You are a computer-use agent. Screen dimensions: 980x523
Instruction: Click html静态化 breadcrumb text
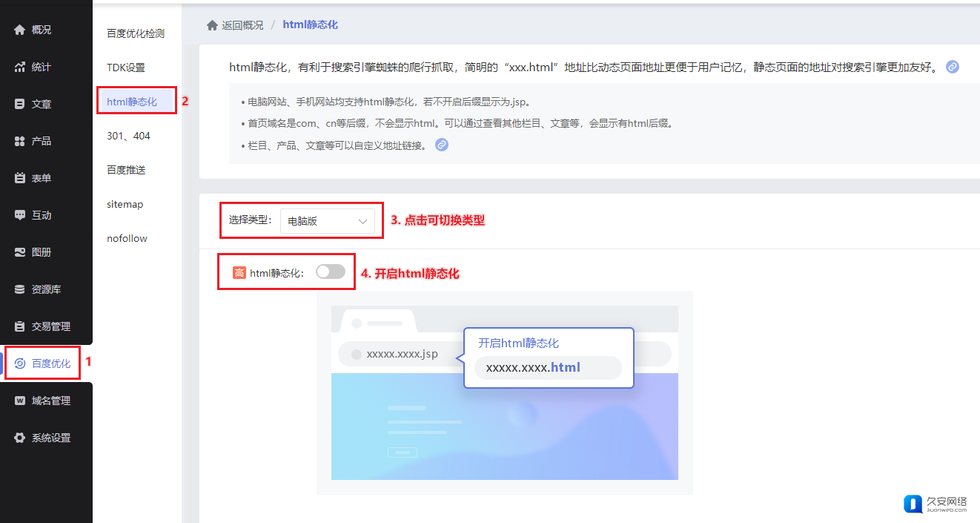click(310, 25)
